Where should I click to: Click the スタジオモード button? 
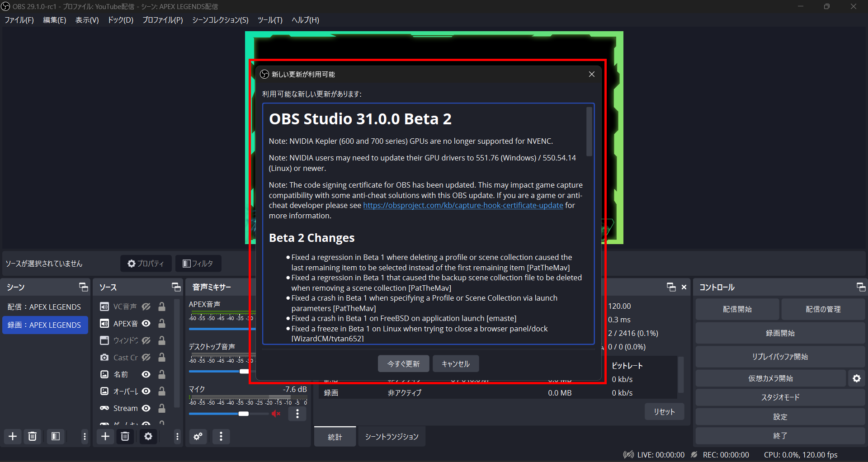pyautogui.click(x=780, y=397)
